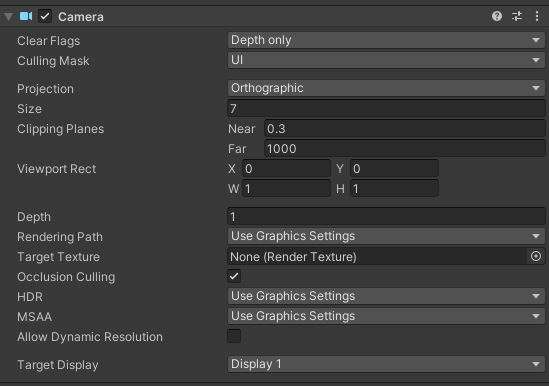Open the HDR settings dropdown

[386, 296]
